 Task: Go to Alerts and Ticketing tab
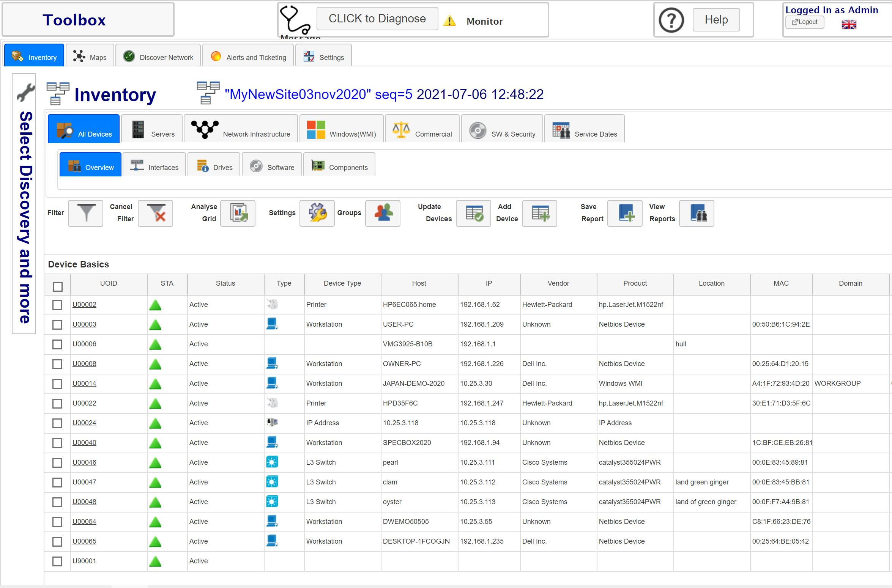coord(248,55)
